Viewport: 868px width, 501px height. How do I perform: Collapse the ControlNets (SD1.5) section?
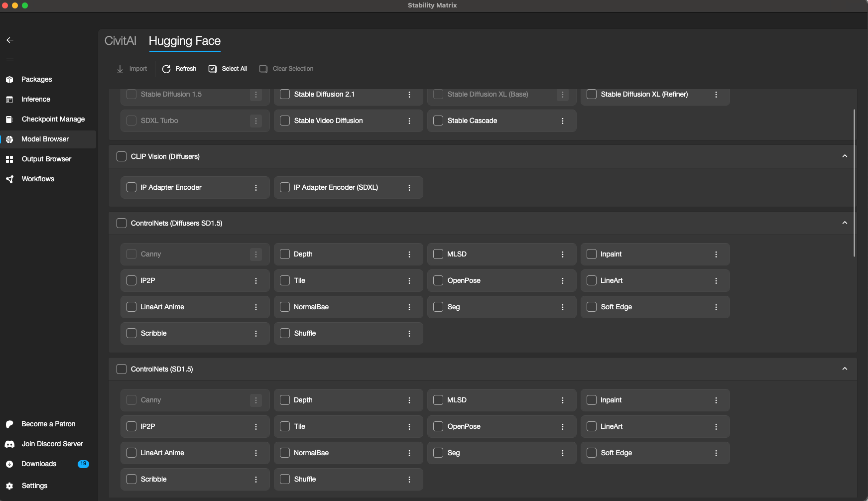(845, 369)
